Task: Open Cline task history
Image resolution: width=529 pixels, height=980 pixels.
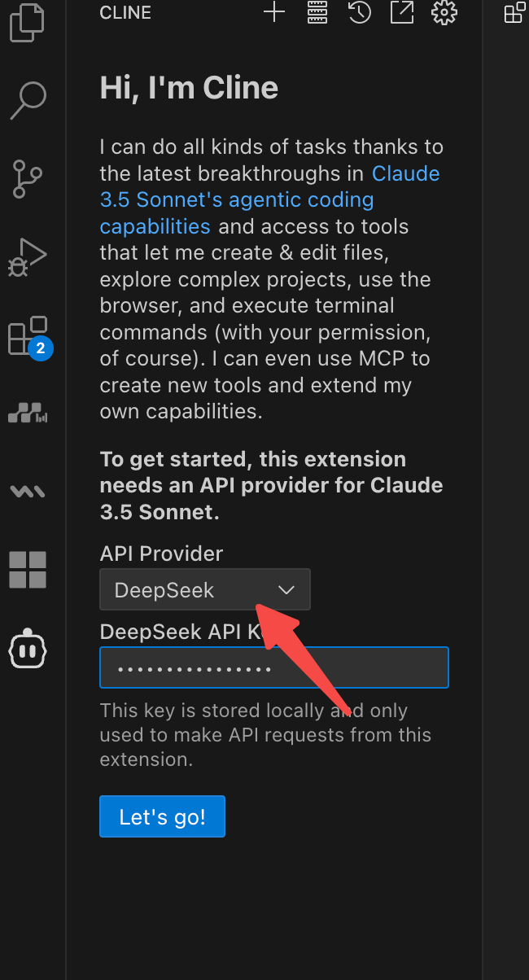Action: pyautogui.click(x=359, y=12)
